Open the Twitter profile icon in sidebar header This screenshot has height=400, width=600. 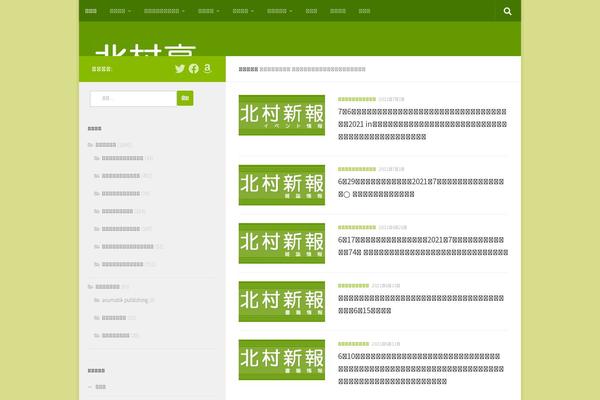[x=180, y=69]
